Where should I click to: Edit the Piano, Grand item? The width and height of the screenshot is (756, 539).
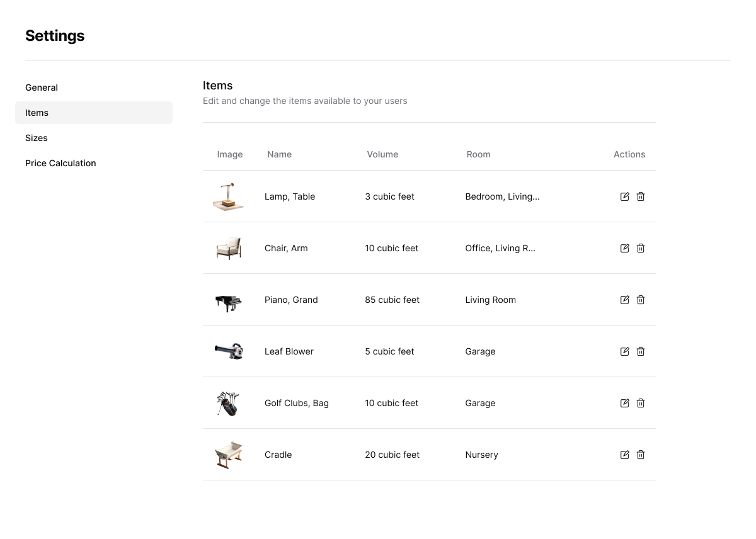click(624, 300)
